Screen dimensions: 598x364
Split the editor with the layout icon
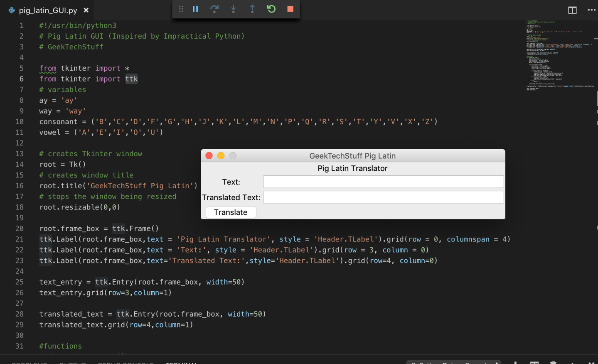tap(572, 10)
